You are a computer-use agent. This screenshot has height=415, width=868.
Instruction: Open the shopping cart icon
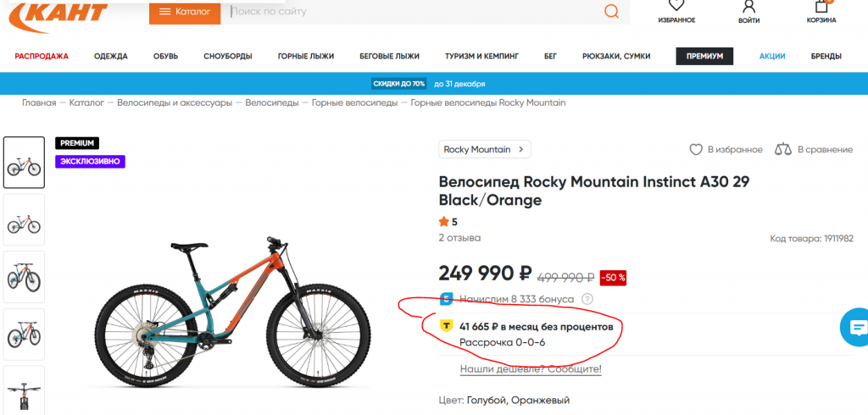[821, 7]
